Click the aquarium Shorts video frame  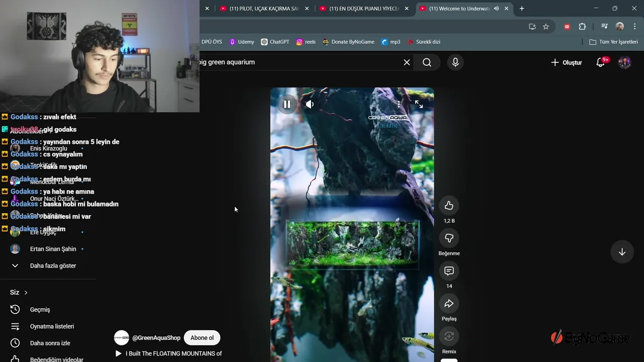(x=352, y=225)
